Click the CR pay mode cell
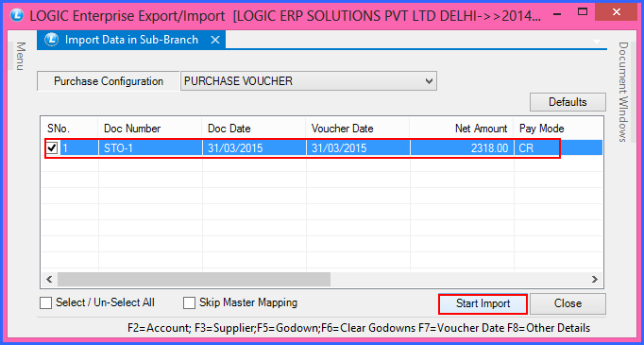The image size is (644, 345). 558,148
